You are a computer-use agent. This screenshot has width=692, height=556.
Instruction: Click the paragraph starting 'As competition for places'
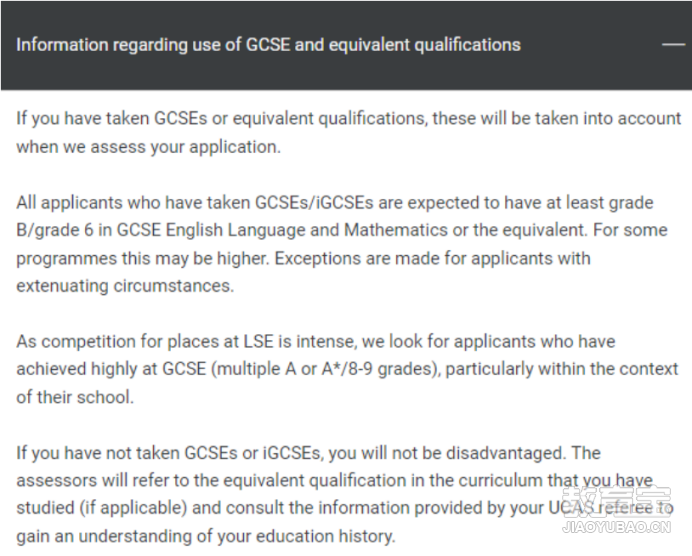347,369
